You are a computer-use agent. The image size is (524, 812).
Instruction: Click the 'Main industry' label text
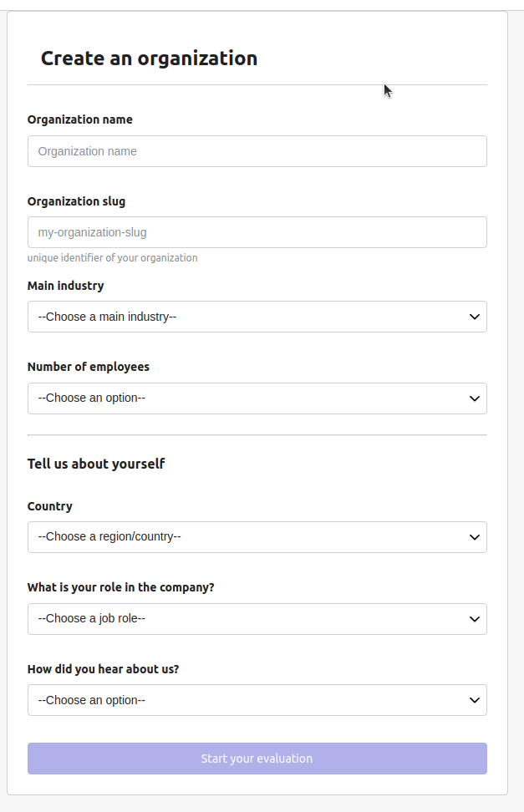pos(65,286)
